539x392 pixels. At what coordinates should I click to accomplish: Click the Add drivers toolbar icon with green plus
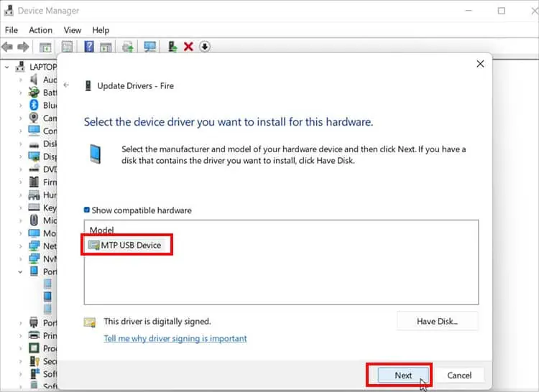tap(172, 47)
